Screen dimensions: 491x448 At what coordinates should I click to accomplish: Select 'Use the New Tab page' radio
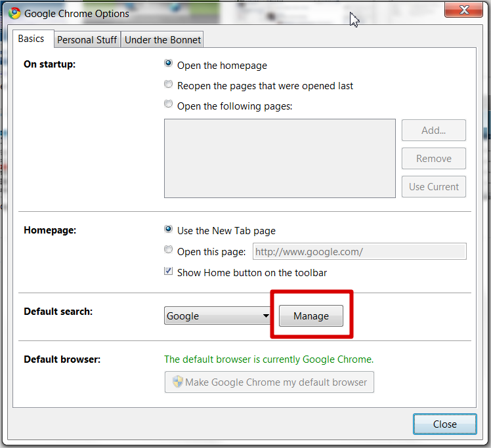click(x=169, y=230)
